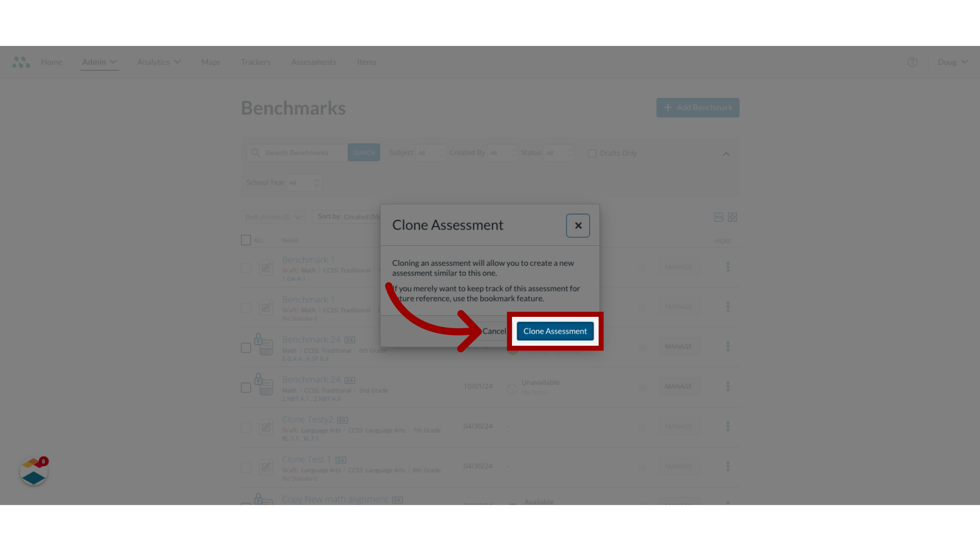The image size is (980, 551).
Task: Click the more options icon for Benchmark 24
Action: (727, 346)
